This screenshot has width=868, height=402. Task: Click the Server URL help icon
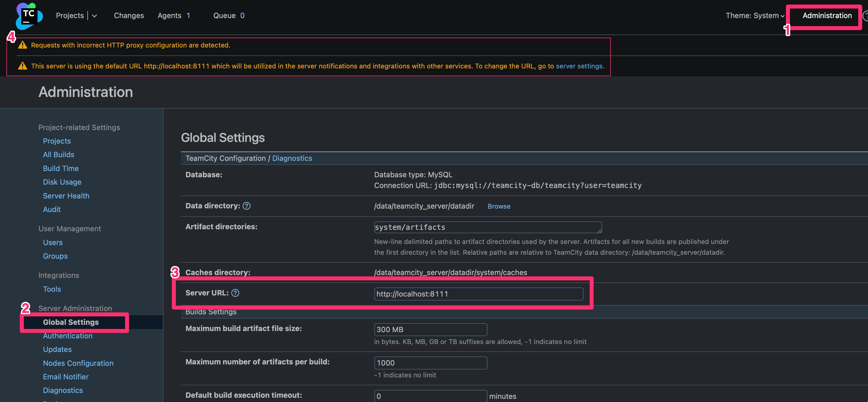tap(235, 293)
